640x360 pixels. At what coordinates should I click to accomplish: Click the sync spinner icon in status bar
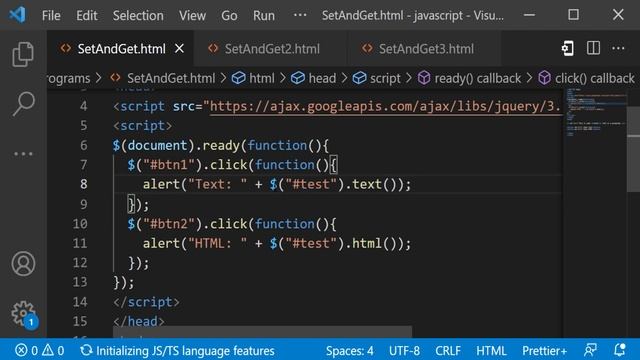point(86,350)
